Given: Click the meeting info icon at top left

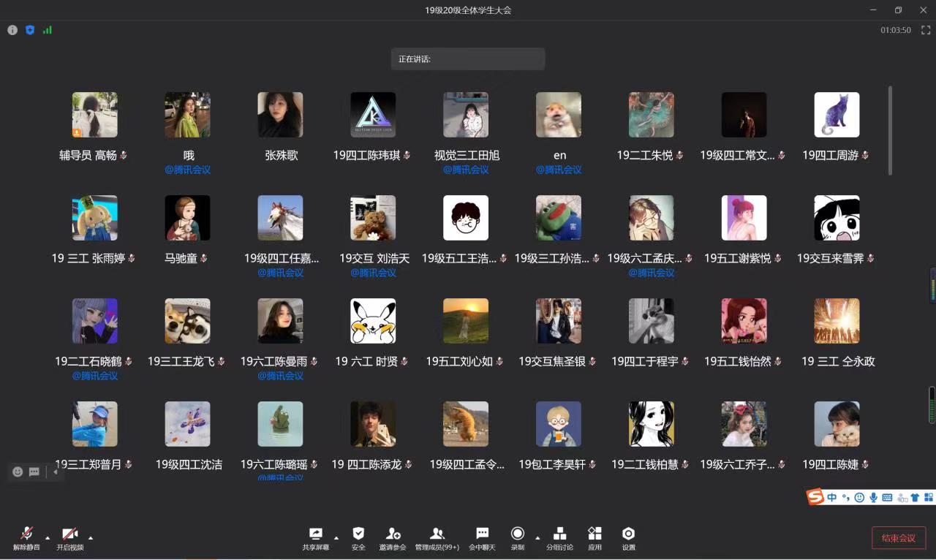Looking at the screenshot, I should coord(12,30).
